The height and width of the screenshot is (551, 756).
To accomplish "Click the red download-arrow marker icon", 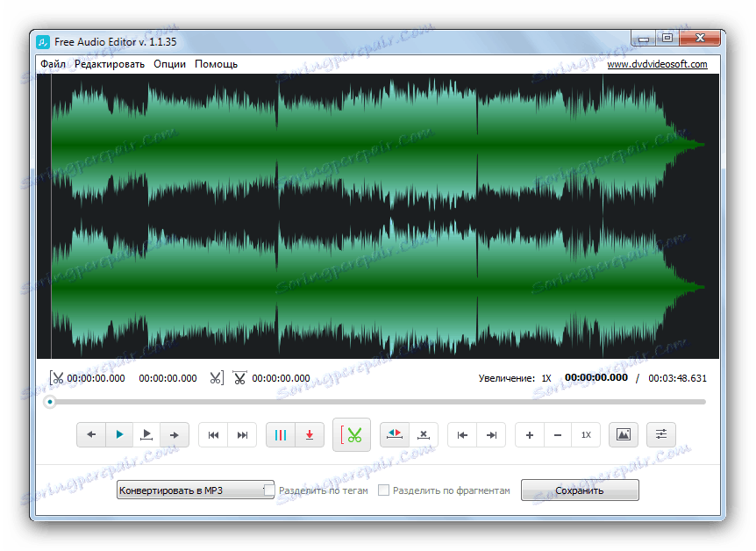I will (x=310, y=434).
